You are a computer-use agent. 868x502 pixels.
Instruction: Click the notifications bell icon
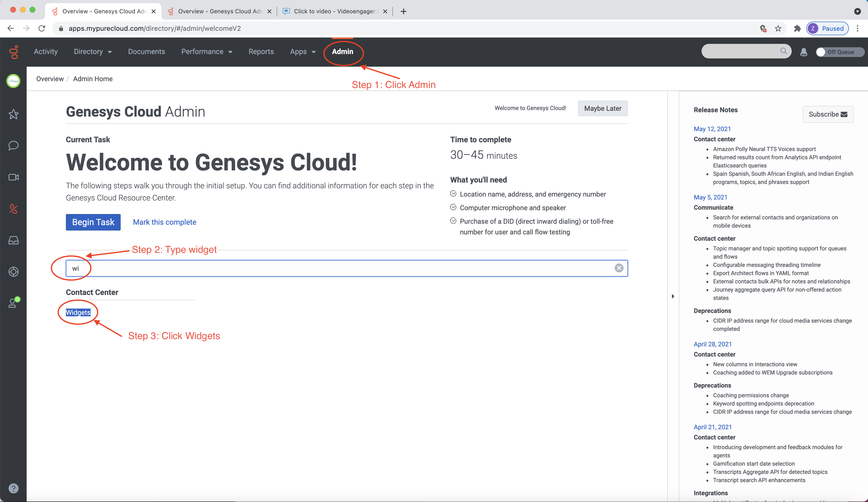point(804,52)
